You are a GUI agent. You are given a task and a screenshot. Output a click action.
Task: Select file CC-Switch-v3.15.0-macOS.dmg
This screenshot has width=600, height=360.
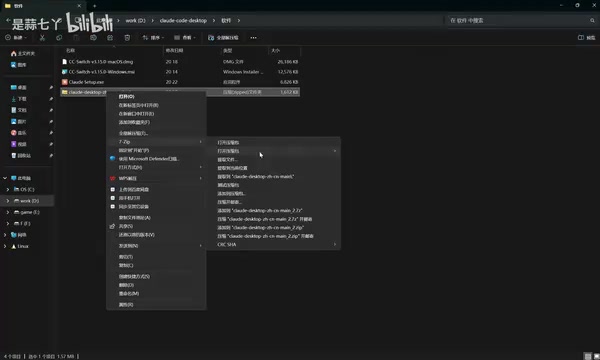pos(180,62)
